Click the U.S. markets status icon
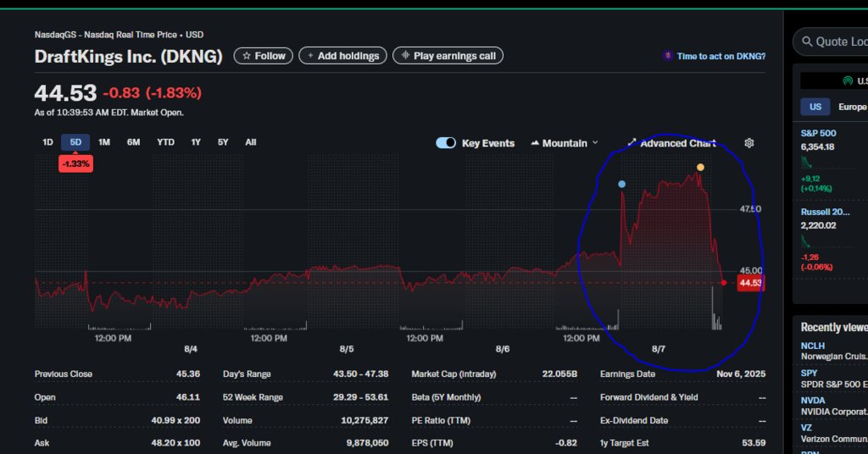 (x=848, y=80)
